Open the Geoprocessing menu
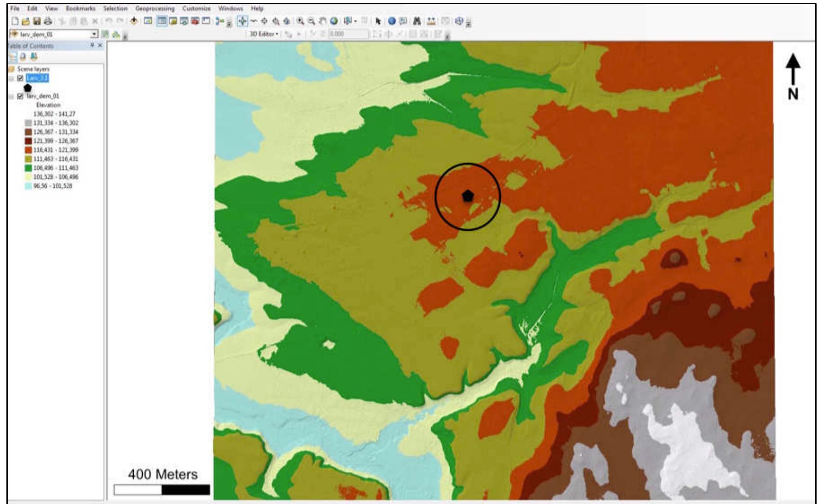This screenshot has width=829, height=504. [x=155, y=8]
